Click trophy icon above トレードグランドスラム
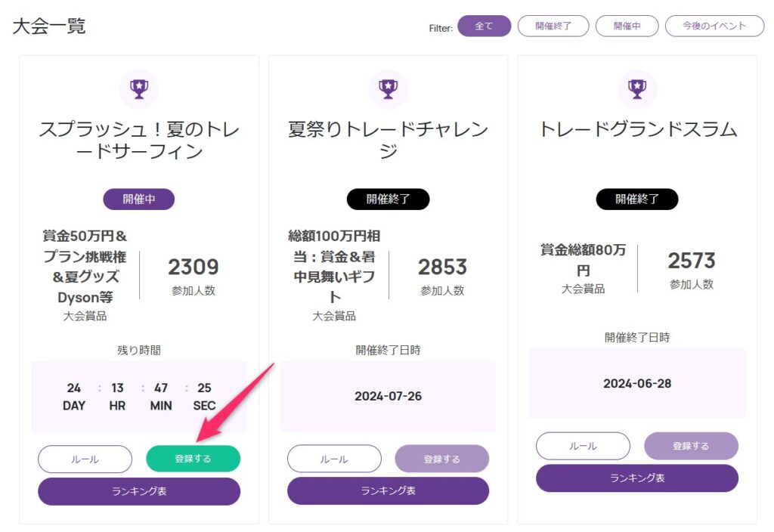Image resolution: width=774 pixels, height=532 pixels. [x=637, y=89]
